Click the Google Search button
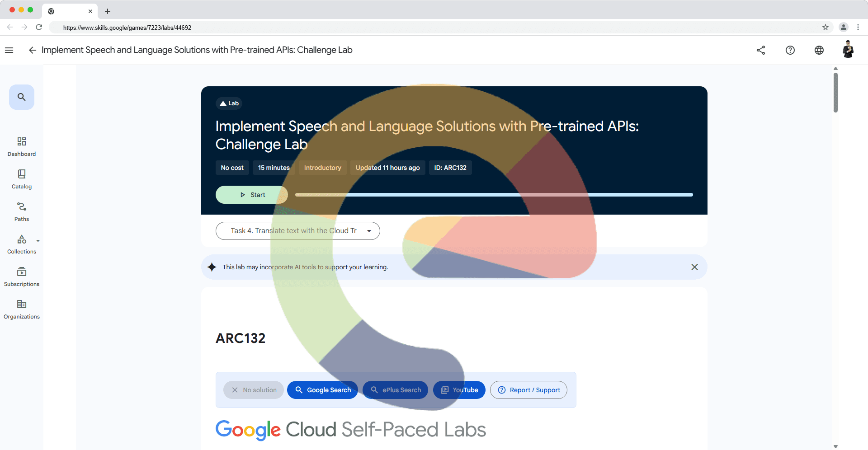The image size is (868, 450). 322,390
